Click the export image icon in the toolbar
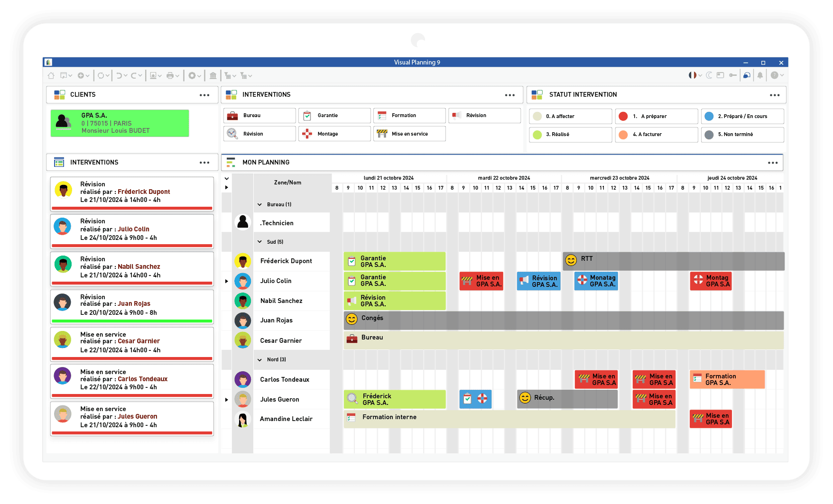 pos(153,75)
